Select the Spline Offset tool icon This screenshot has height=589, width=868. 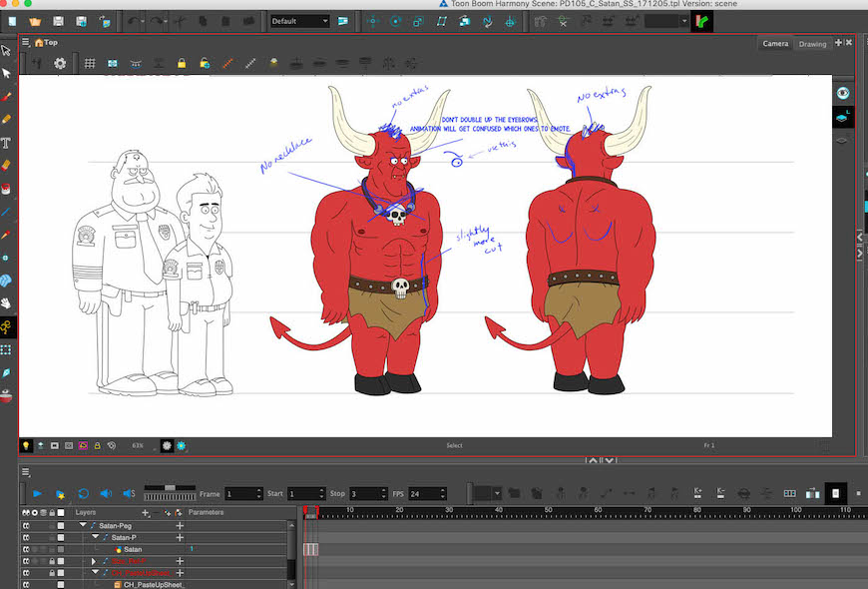(x=487, y=22)
